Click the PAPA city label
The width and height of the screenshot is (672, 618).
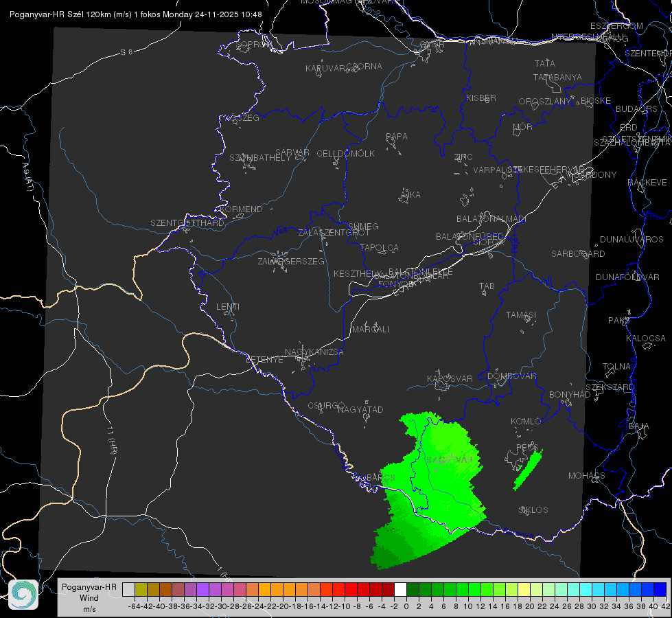(x=397, y=137)
